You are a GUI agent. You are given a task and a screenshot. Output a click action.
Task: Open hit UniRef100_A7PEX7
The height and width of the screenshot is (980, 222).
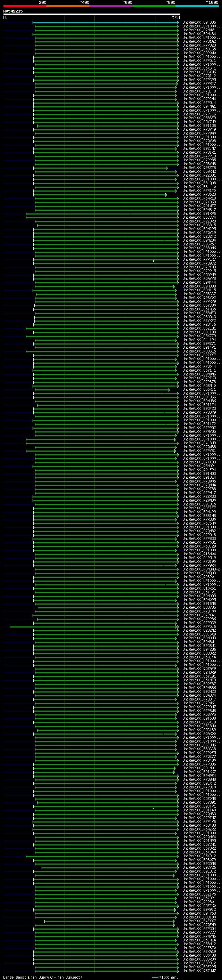pos(199,259)
